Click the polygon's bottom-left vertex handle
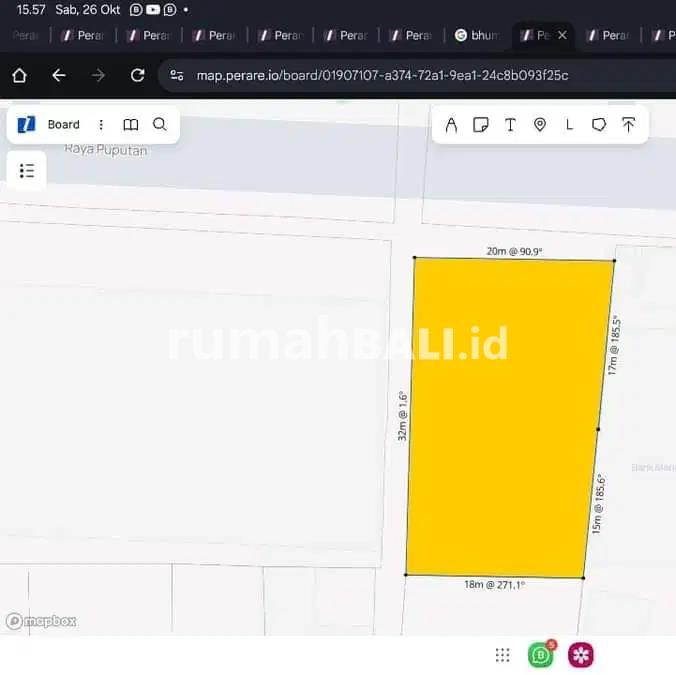This screenshot has height=675, width=676. coord(406,575)
